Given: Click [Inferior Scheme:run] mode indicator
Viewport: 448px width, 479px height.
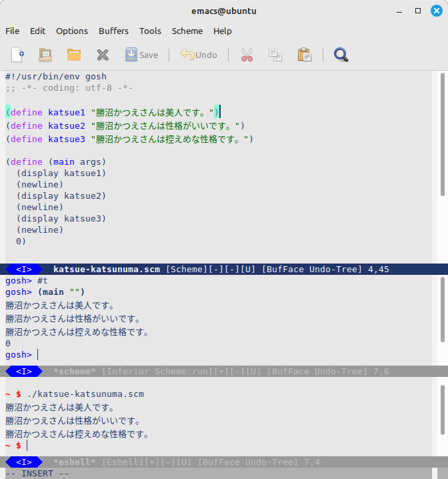Looking at the screenshot, I should click(x=157, y=372).
